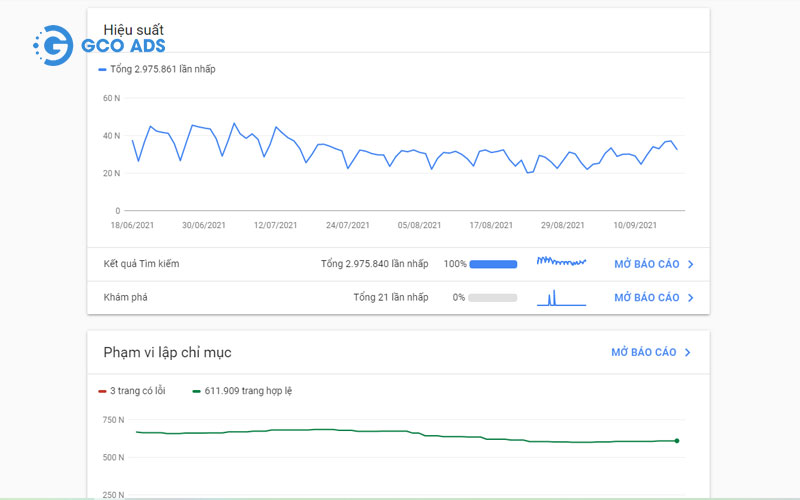The width and height of the screenshot is (800, 500).
Task: Click the Hiệu suất card heading
Action: pos(133,31)
